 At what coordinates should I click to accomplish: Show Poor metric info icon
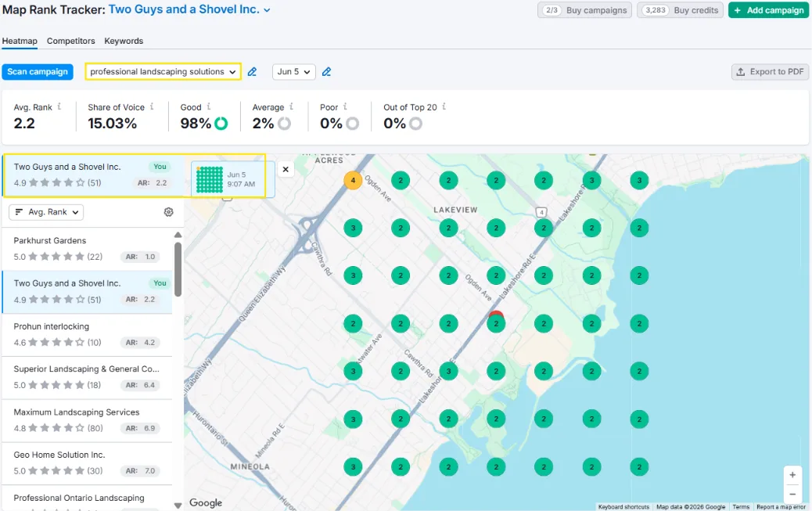tap(346, 106)
